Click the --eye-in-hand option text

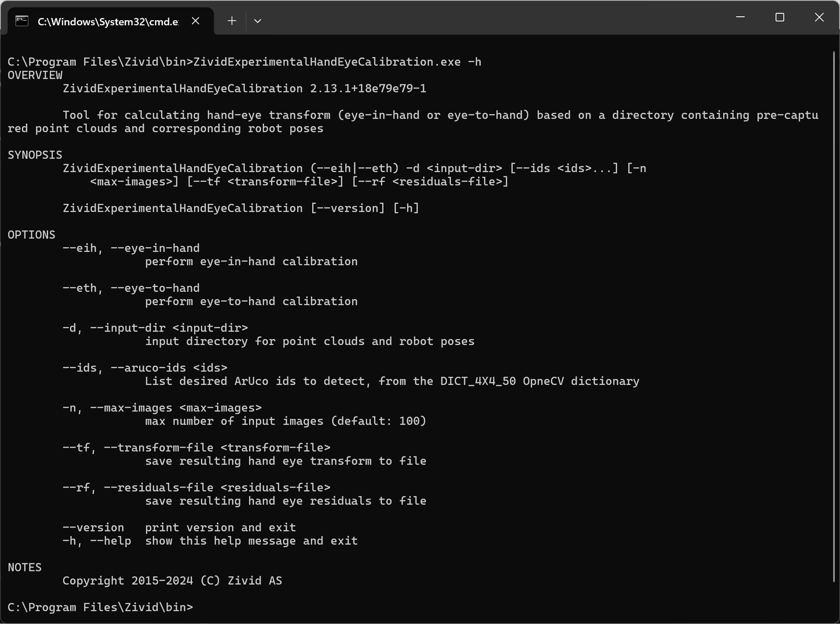(x=155, y=248)
